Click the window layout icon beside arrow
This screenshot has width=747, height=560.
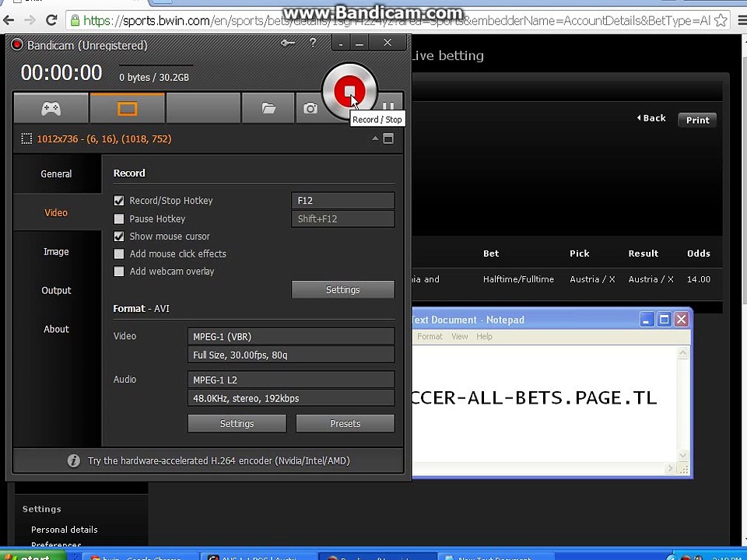pos(388,138)
